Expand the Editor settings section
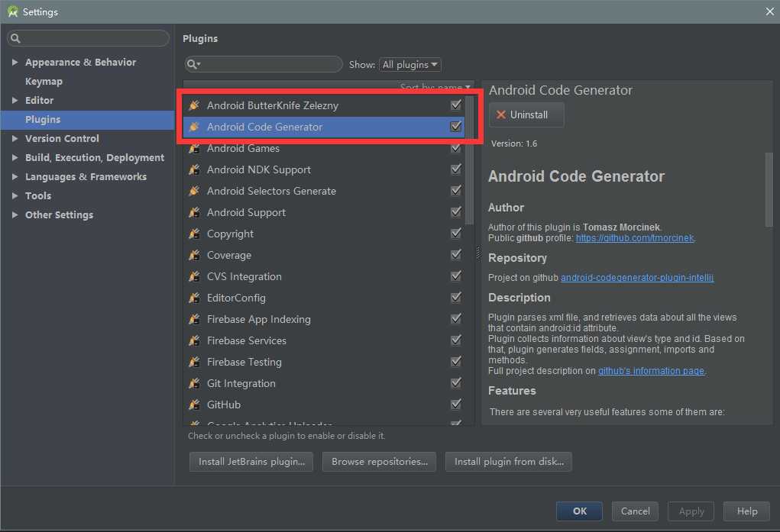 [x=15, y=101]
